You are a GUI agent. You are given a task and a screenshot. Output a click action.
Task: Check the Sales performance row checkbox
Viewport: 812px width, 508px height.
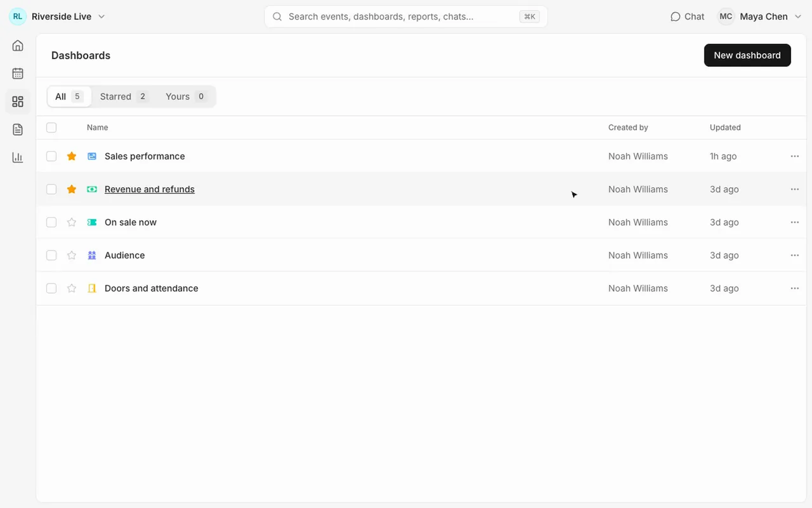point(51,156)
